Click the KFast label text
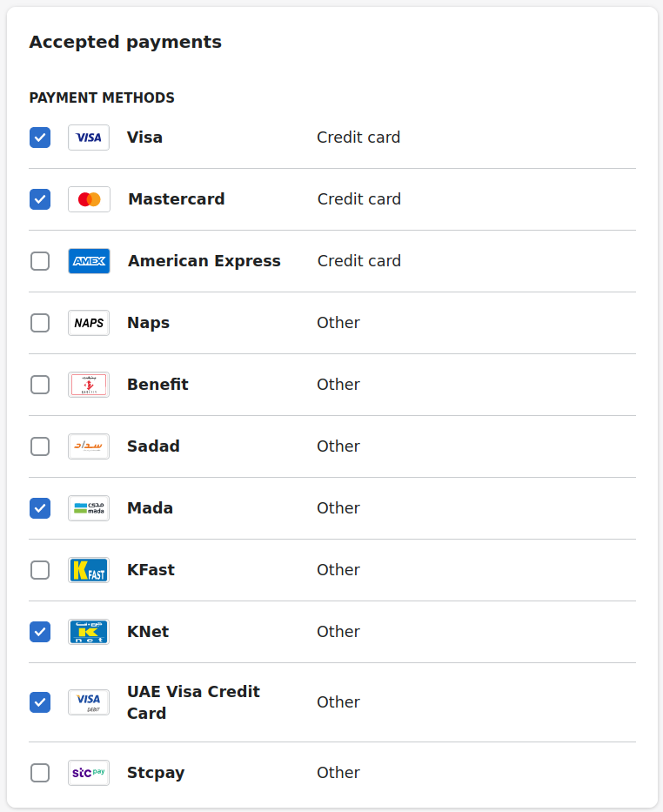Image resolution: width=663 pixels, height=812 pixels. 151,570
